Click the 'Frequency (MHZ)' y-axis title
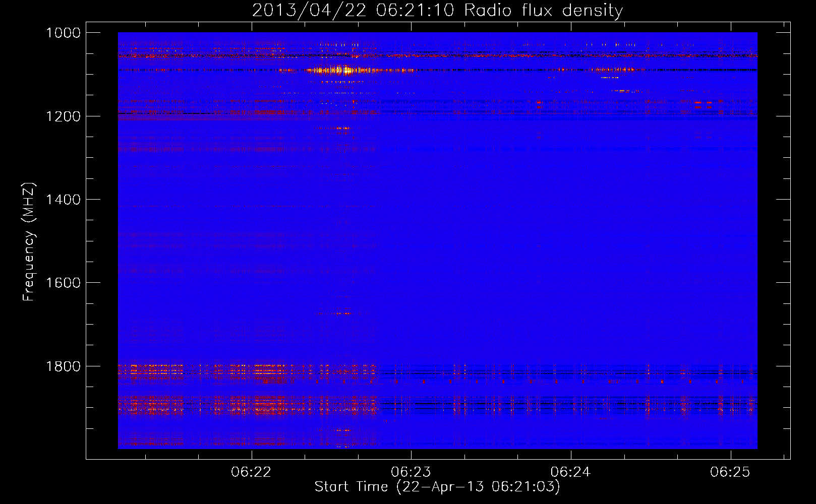The image size is (816, 504). point(29,242)
